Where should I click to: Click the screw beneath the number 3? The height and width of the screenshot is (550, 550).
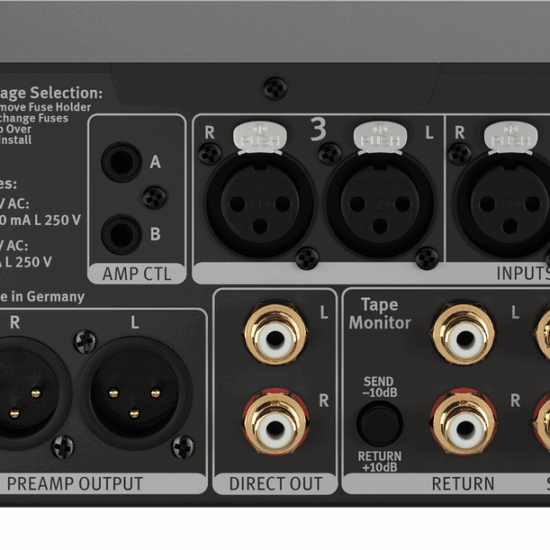click(329, 154)
